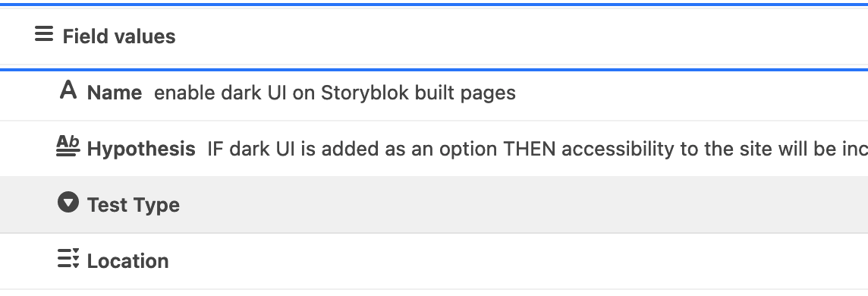Click blank space right of Field values

click(520, 36)
